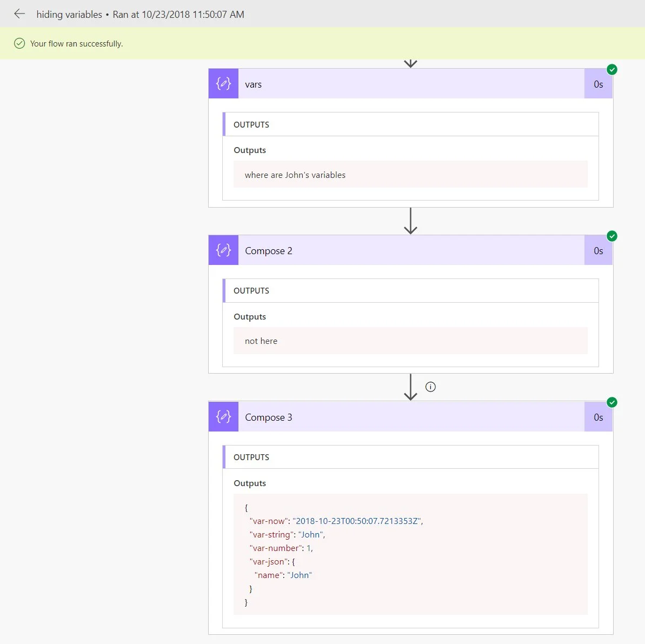Click the back arrow icon

(x=19, y=14)
